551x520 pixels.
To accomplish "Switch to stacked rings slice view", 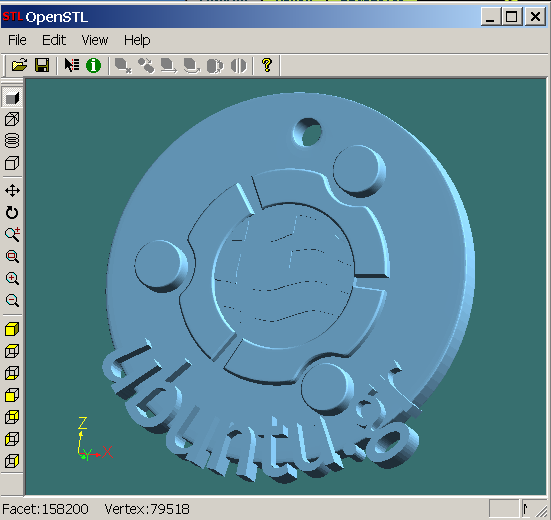I will [x=12, y=141].
